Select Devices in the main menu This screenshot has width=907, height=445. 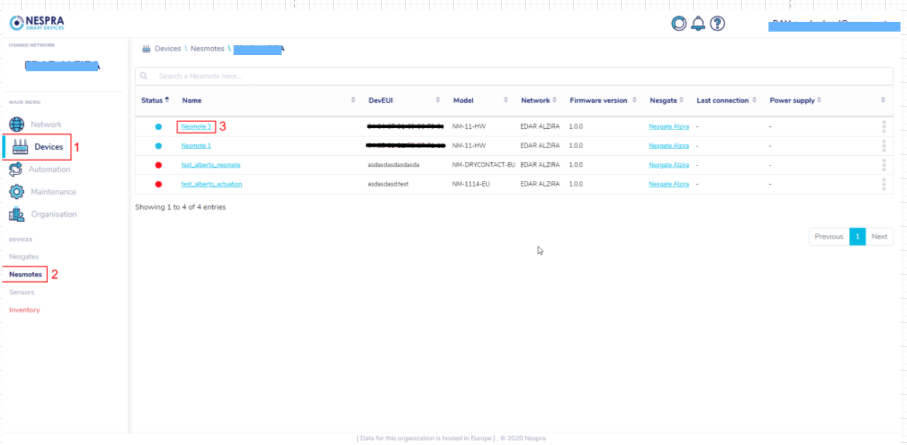click(47, 147)
